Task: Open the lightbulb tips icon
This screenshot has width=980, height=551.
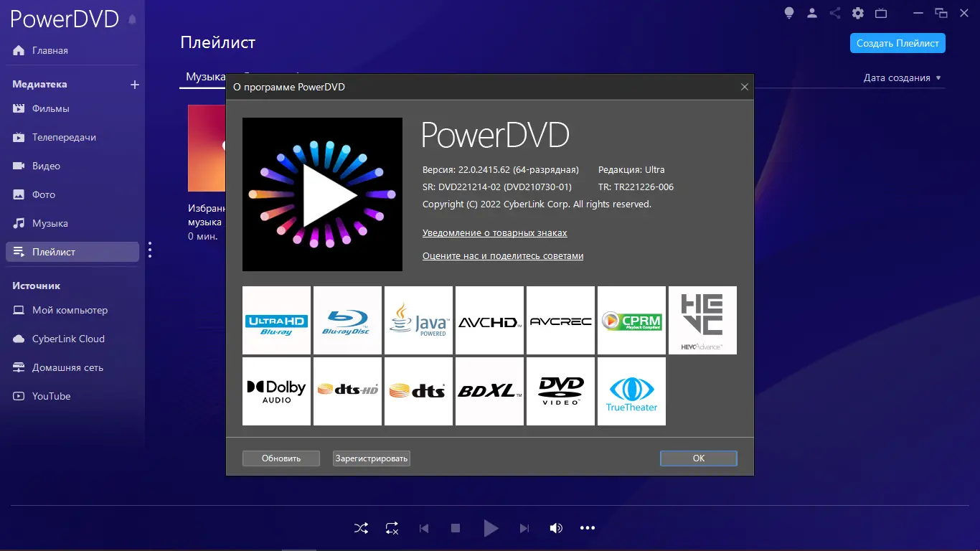Action: pyautogui.click(x=789, y=13)
